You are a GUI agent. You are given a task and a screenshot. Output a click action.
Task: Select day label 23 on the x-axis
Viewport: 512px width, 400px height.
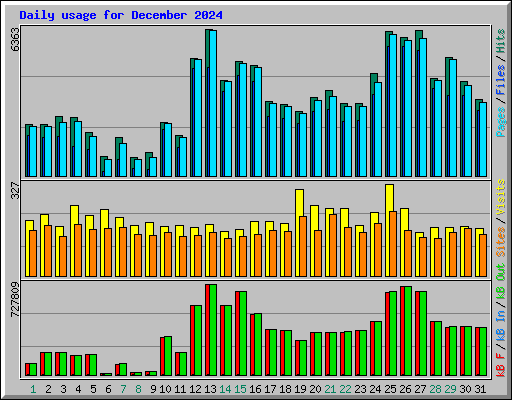[x=360, y=389]
